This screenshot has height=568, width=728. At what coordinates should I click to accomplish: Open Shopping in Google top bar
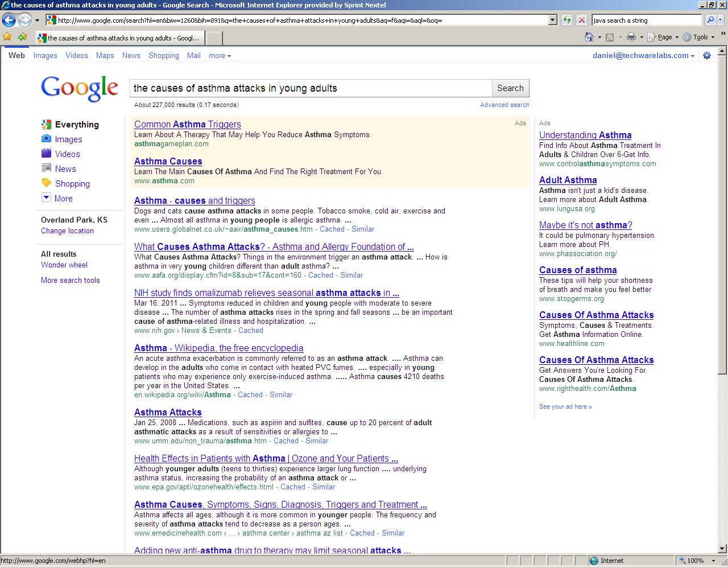164,55
